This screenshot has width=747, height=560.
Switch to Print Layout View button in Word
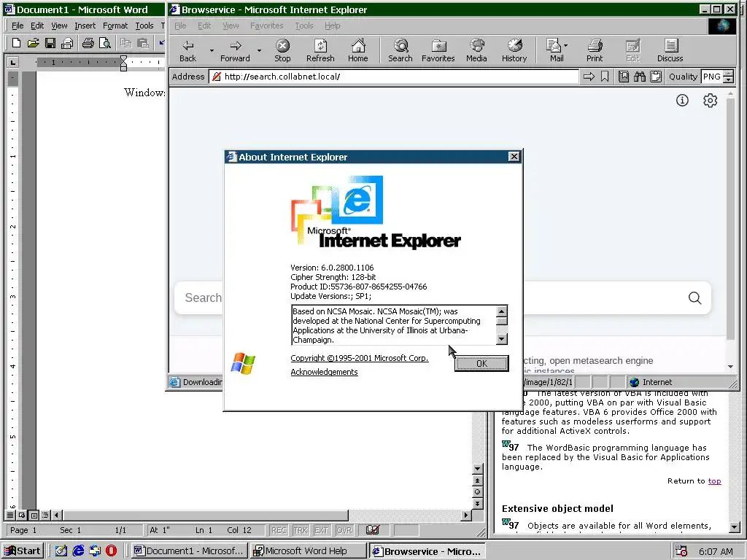click(34, 516)
